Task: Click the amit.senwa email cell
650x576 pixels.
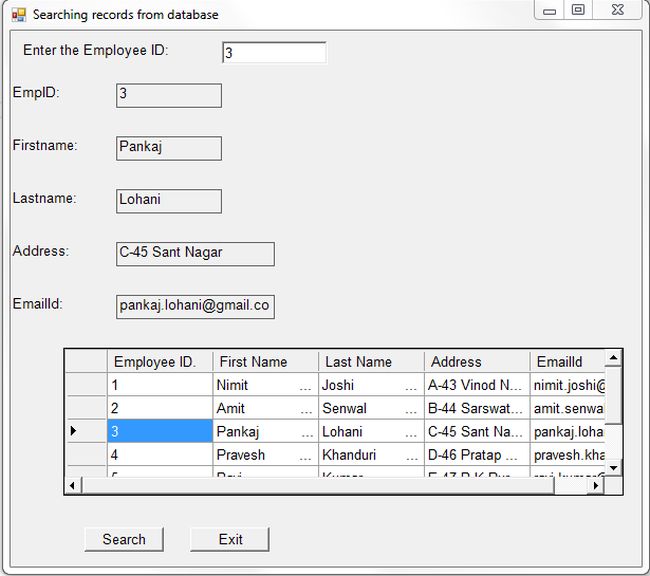Action: click(x=567, y=408)
